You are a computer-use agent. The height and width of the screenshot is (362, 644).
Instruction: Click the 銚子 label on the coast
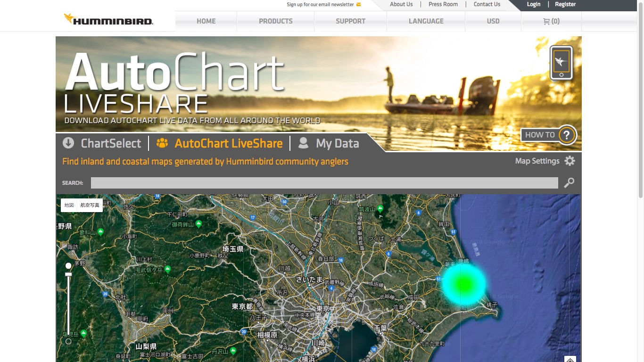coord(492,305)
